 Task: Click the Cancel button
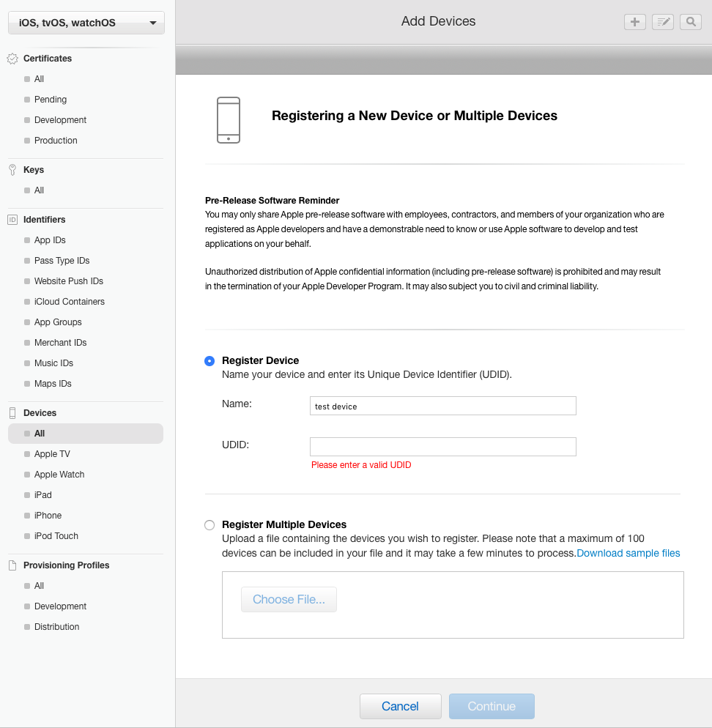401,706
